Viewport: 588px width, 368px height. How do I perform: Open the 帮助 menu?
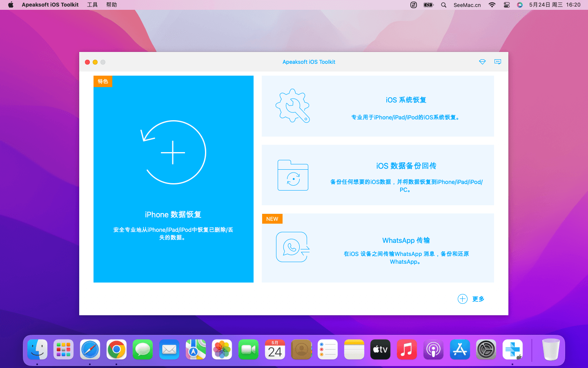point(111,5)
